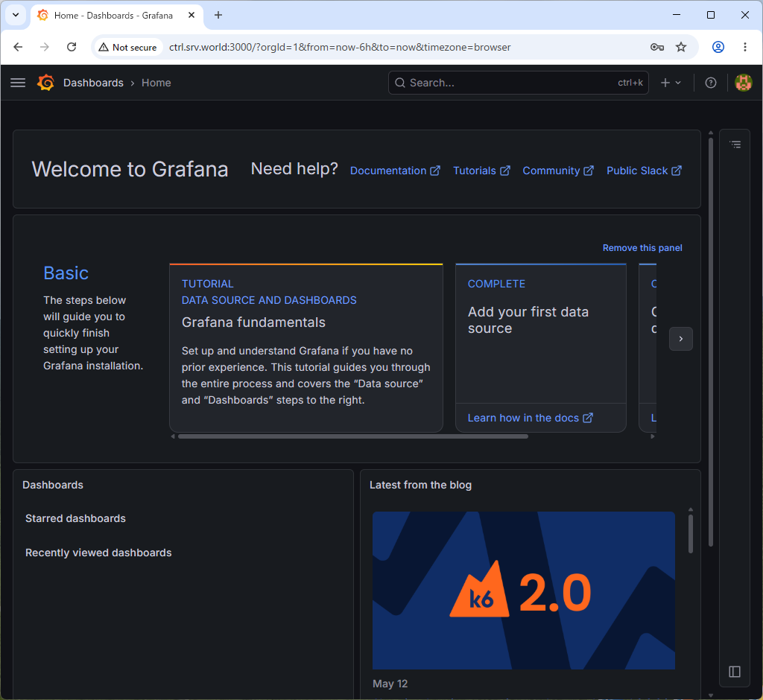Click the setup cards horizontal scrollbar

[x=353, y=436]
